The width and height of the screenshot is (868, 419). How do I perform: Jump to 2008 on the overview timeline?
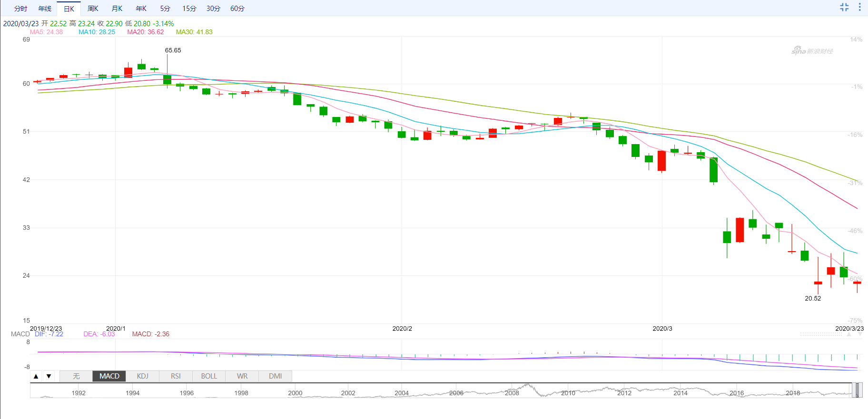tap(512, 393)
